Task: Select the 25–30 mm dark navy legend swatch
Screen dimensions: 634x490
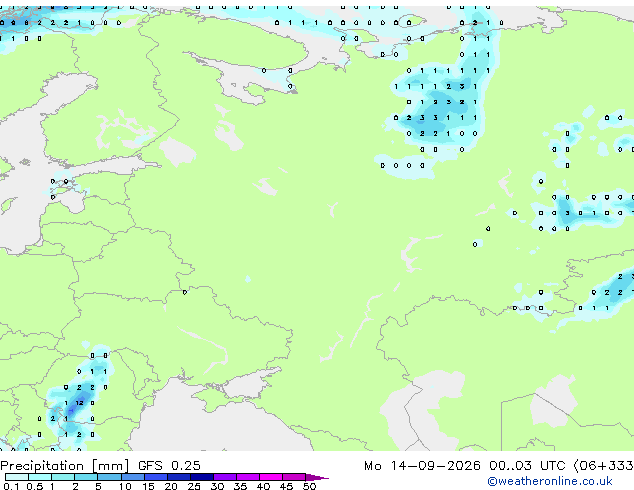Action: pos(202,477)
